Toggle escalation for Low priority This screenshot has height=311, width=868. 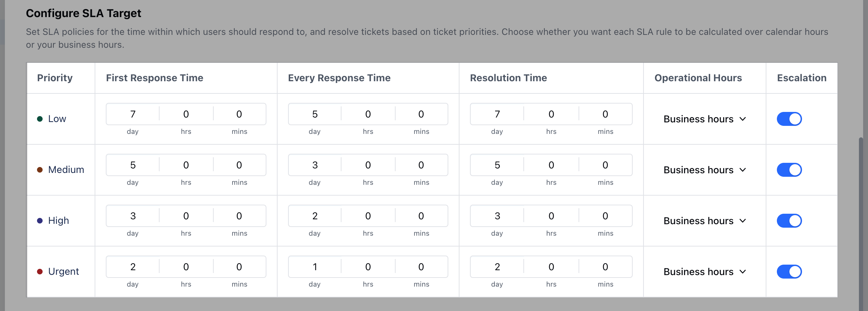pos(789,119)
